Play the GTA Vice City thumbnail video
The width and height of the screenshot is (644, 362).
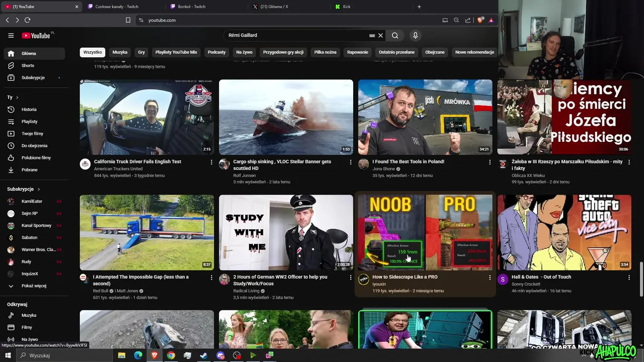coord(564,232)
